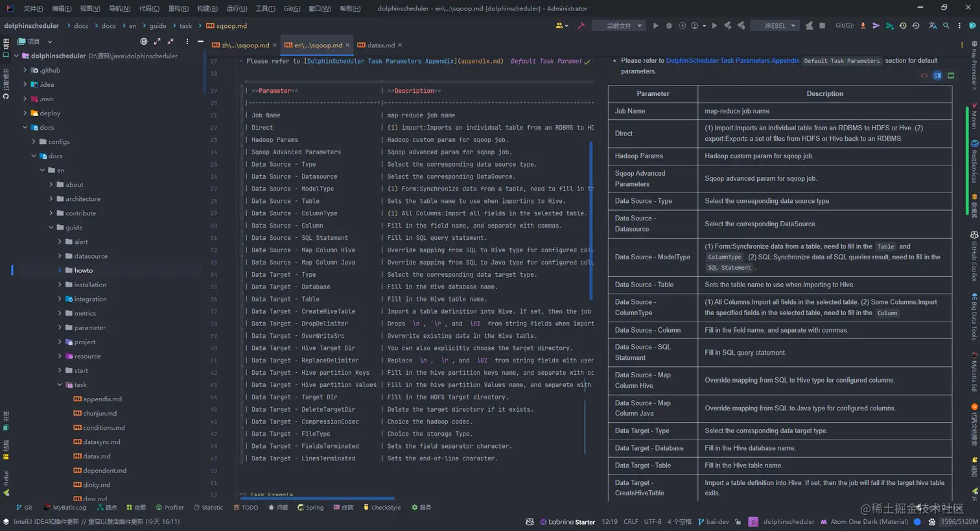This screenshot has width=980, height=531.
Task: Run with coverage icon
Action: pos(682,26)
